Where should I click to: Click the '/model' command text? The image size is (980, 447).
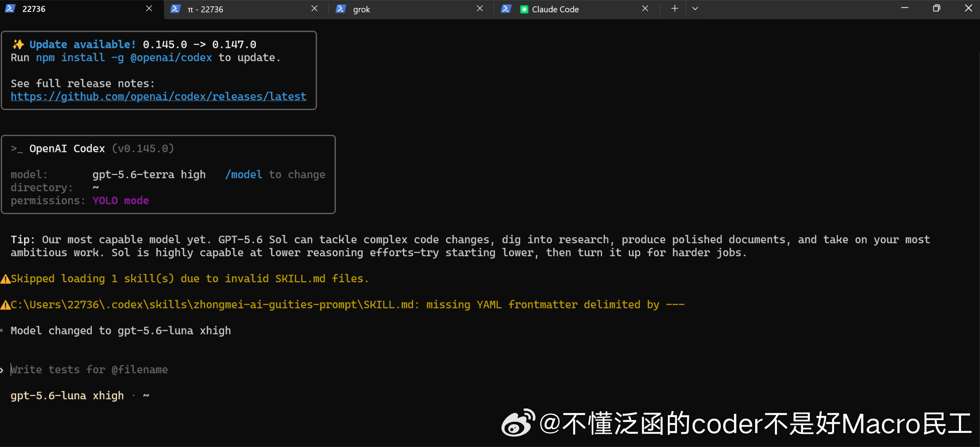pos(244,175)
